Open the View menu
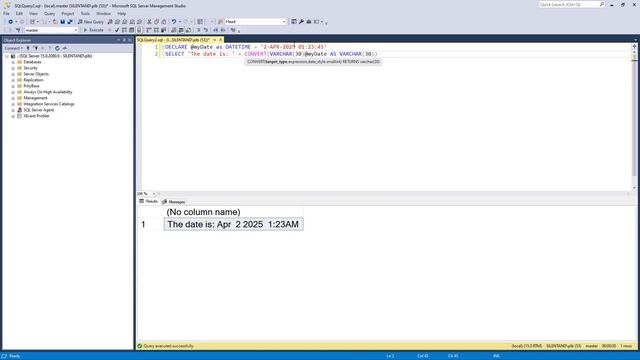 [33, 13]
